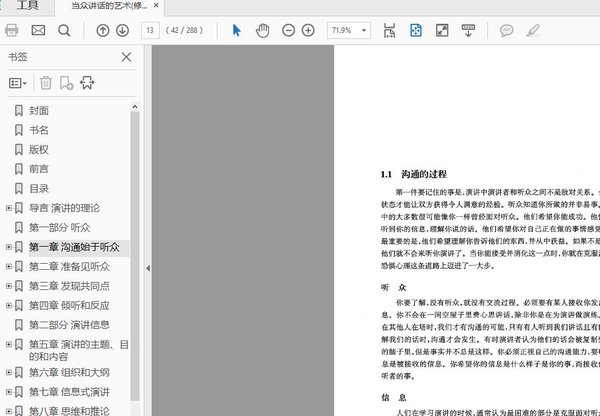Viewport: 600px width, 416px height.
Task: Expand the 导言 演讲的理论 bookmark node
Action: tap(9, 208)
